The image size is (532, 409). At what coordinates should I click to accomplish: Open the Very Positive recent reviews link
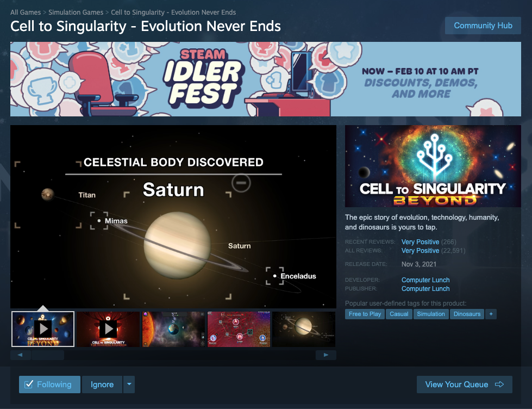pyautogui.click(x=420, y=242)
